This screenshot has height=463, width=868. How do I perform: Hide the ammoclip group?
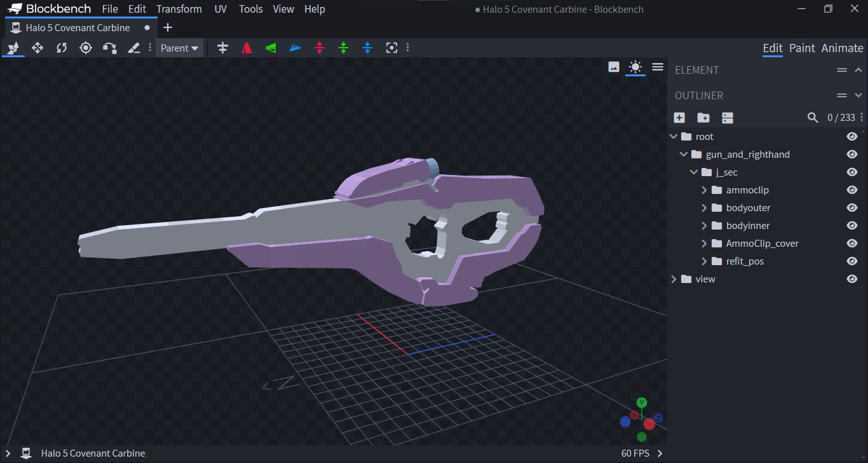(x=852, y=190)
